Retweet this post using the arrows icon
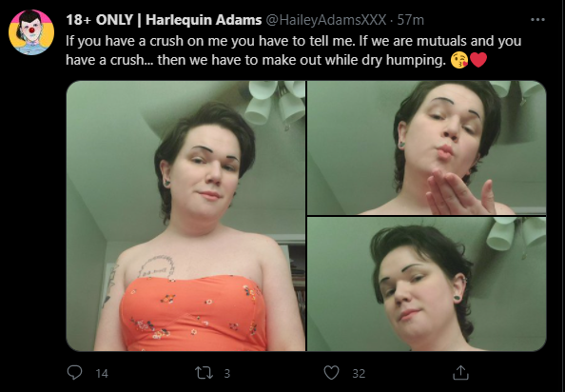Image resolution: width=565 pixels, height=392 pixels. point(204,373)
